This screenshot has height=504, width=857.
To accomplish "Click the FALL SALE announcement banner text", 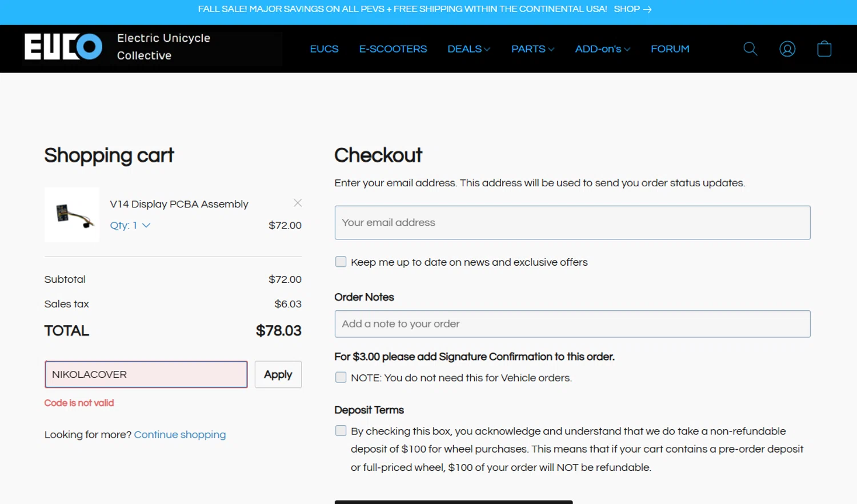I will click(x=402, y=9).
